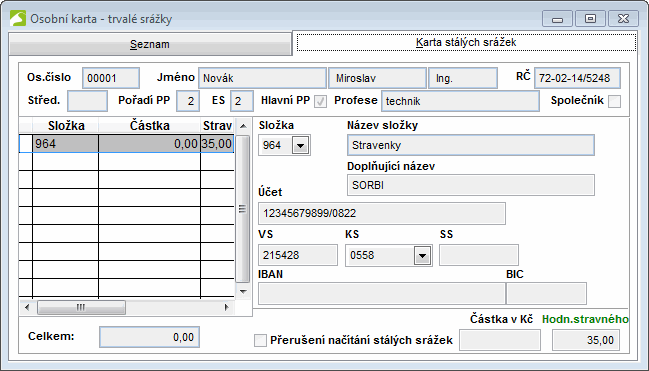Click the horizontal scroll right arrow
Image resolution: width=649 pixels, height=371 pixels.
click(226, 307)
